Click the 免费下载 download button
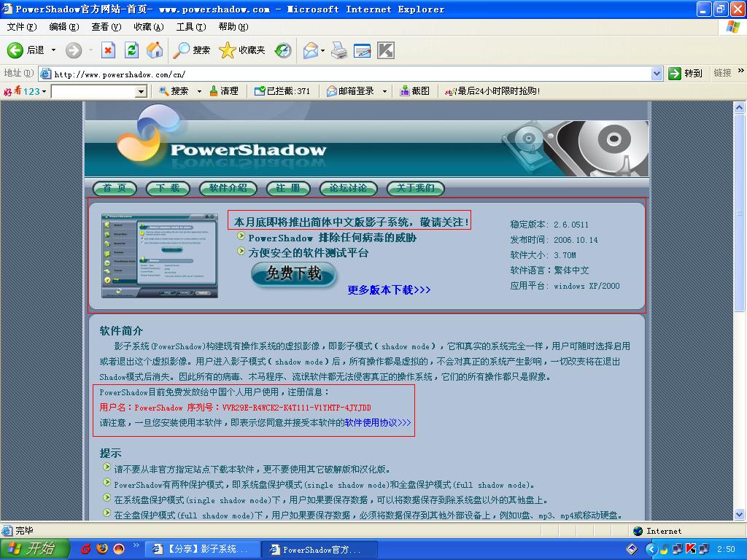This screenshot has height=560, width=747. 294,274
